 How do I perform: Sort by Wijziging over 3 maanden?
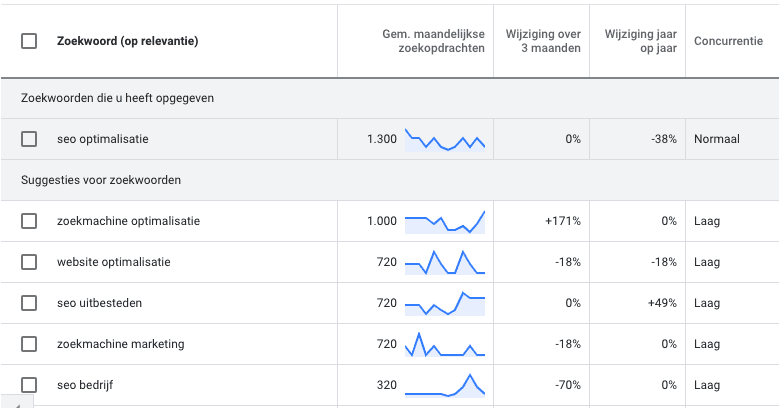pyautogui.click(x=545, y=41)
